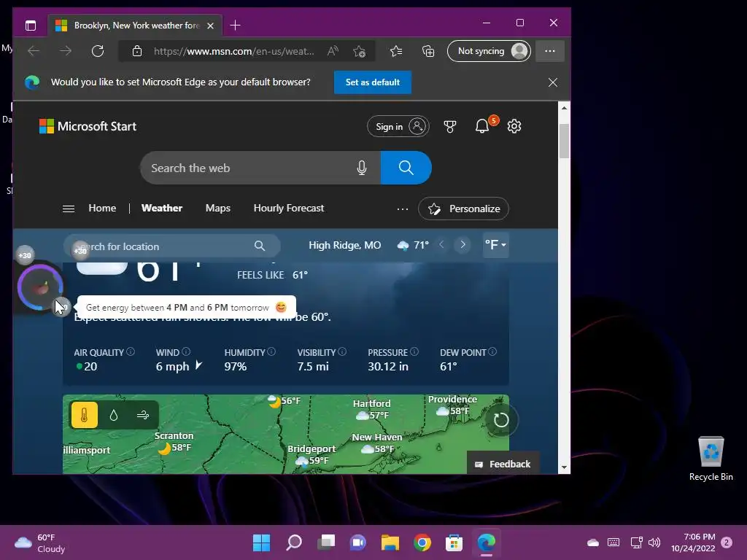Open the taskbar weather widget
This screenshot has width=747, height=560.
(x=41, y=542)
